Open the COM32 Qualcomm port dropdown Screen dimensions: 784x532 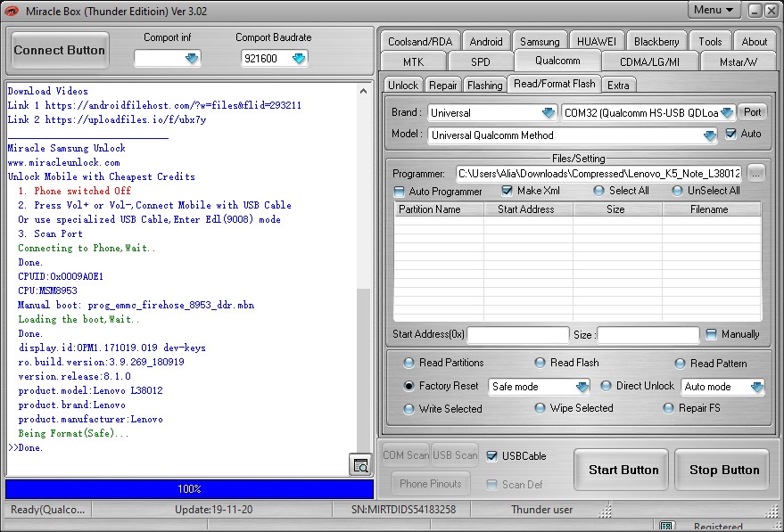(727, 113)
